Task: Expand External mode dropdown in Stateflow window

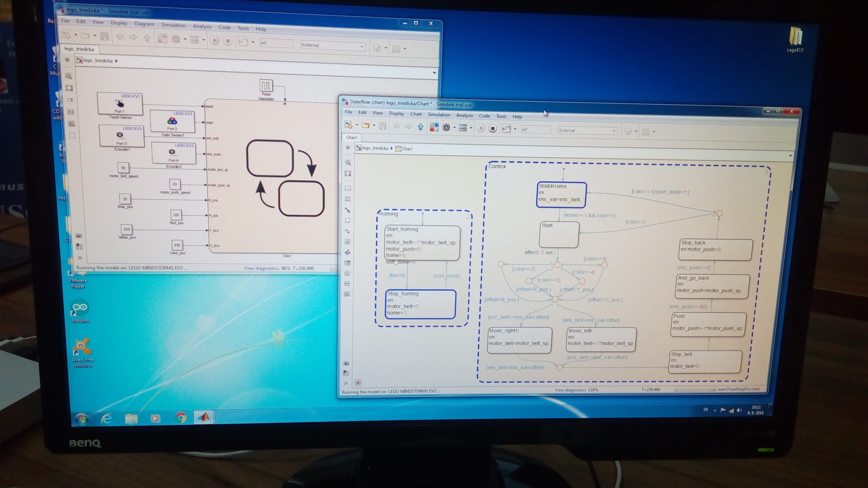Action: [614, 131]
